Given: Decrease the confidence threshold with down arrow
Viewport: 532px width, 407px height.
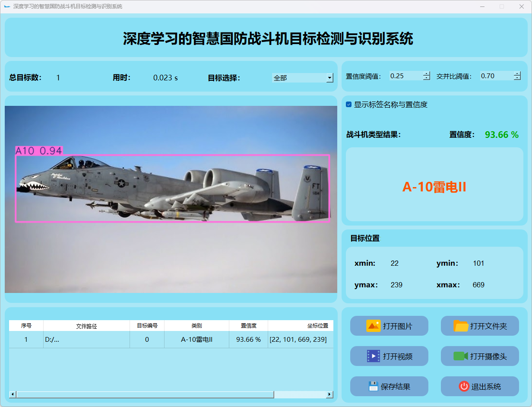Looking at the screenshot, I should point(427,78).
